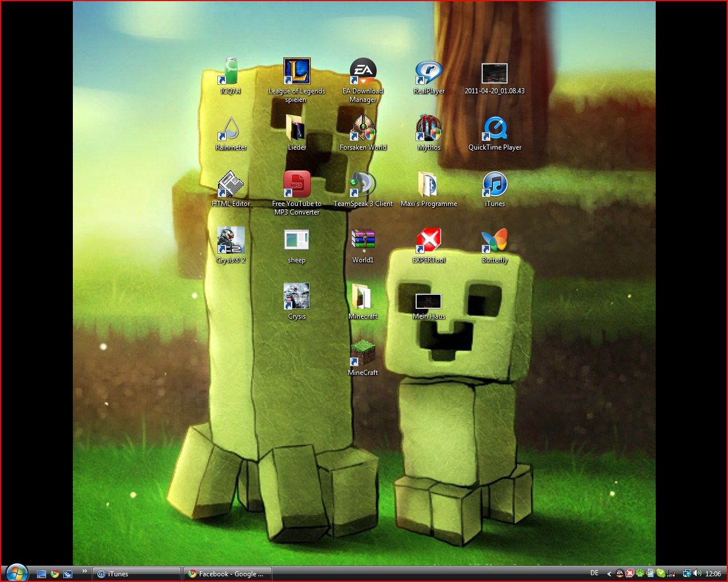The height and width of the screenshot is (582, 728).
Task: Open the HTML Editor shortcut
Action: tap(231, 189)
